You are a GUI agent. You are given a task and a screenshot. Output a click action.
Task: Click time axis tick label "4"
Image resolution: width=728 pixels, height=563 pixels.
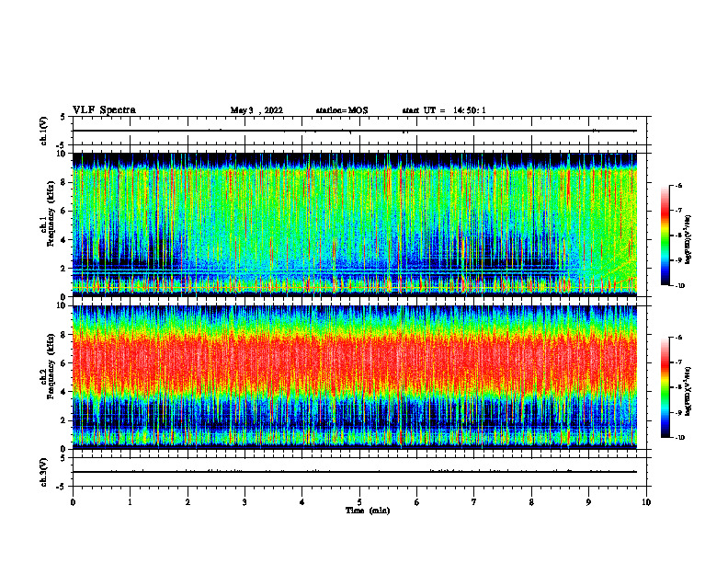click(x=301, y=502)
